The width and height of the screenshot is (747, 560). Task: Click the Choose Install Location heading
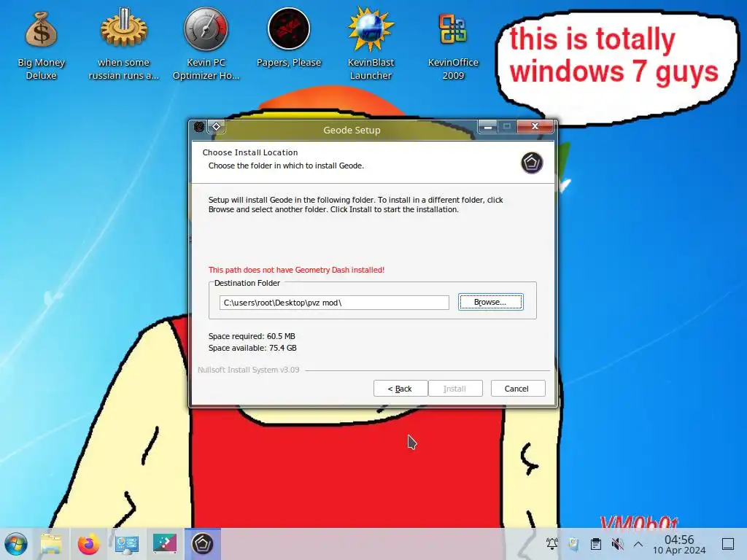click(x=250, y=152)
